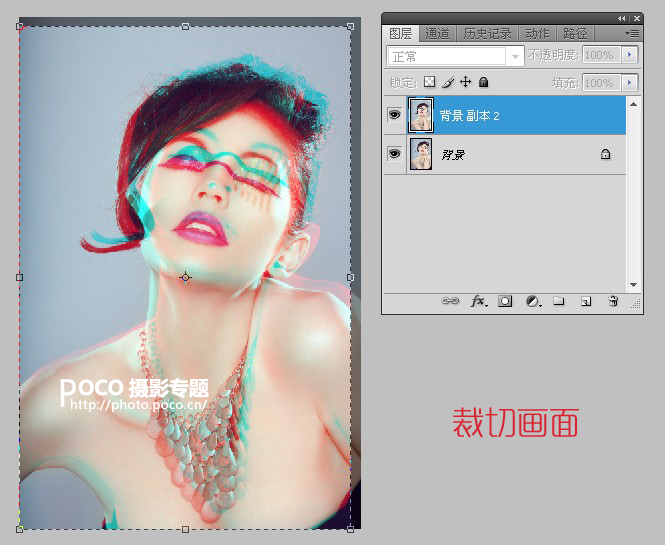The height and width of the screenshot is (545, 665).
Task: Collapse the panel with double-arrow icon
Action: pos(621,18)
